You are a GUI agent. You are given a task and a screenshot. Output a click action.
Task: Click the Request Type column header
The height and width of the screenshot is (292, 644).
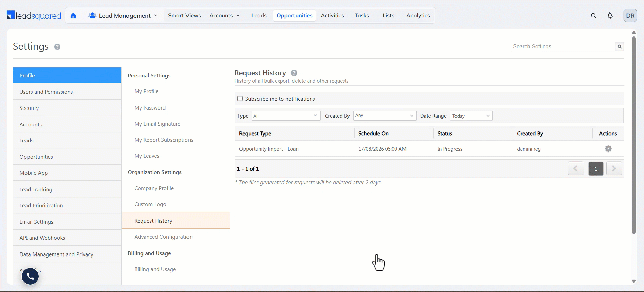(x=255, y=133)
